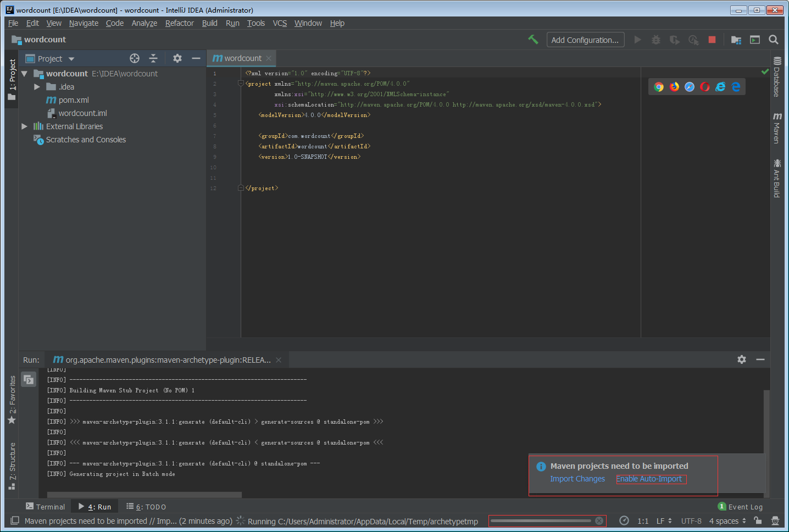Open the UTF-8 encoding selector
The width and height of the screenshot is (789, 532).
(691, 521)
